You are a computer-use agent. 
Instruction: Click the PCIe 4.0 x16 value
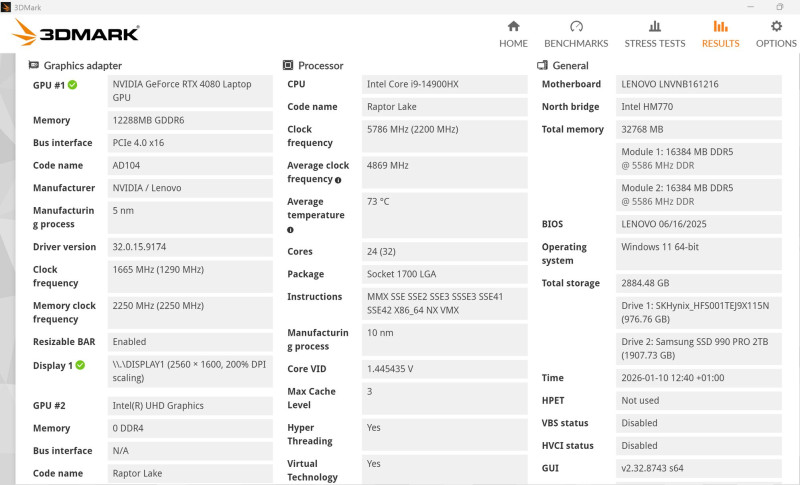[x=190, y=143]
